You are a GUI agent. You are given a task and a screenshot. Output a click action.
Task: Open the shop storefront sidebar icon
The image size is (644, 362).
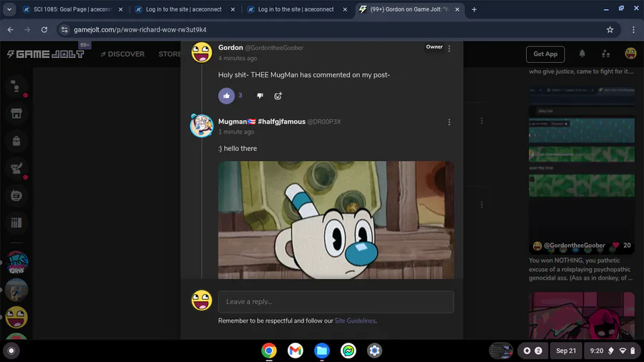16,114
